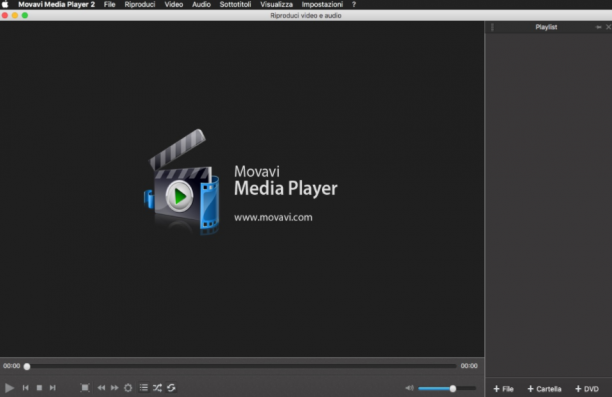Stop playback with the square button
612x397 pixels.
click(x=39, y=388)
